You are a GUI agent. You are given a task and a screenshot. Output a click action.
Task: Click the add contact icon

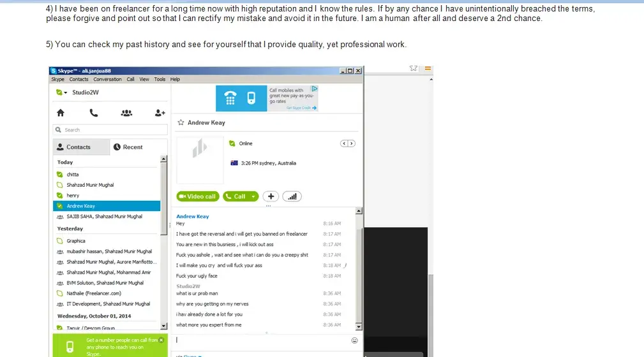(160, 113)
